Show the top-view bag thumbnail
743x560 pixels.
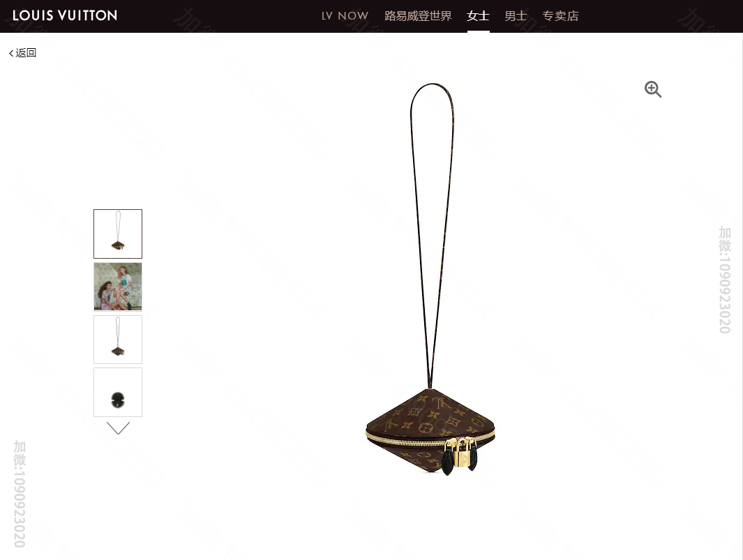118,393
